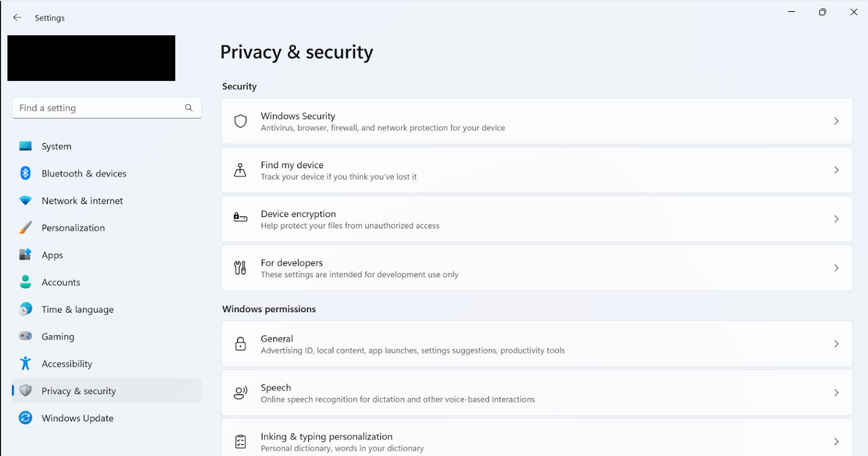Click the back arrow button
The image size is (868, 456).
tap(17, 17)
